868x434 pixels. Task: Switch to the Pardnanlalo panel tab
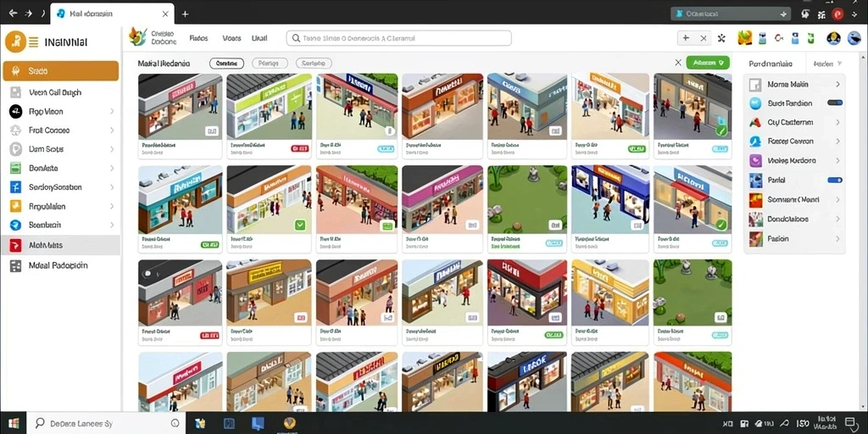[770, 64]
